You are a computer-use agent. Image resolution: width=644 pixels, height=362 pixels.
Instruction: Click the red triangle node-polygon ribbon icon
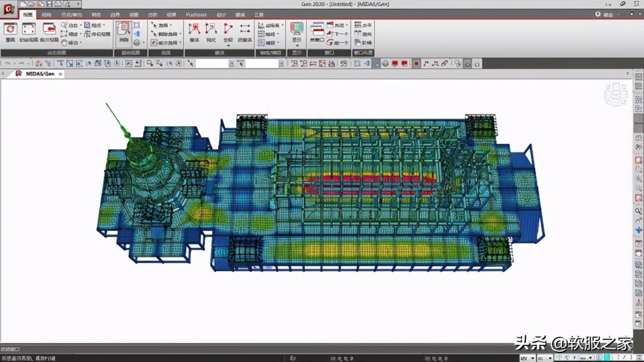click(228, 28)
